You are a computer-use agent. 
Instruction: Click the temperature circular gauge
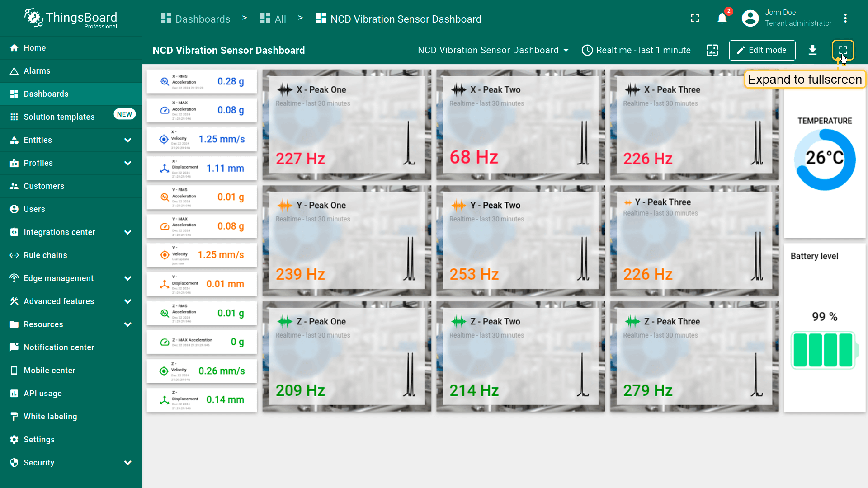825,159
